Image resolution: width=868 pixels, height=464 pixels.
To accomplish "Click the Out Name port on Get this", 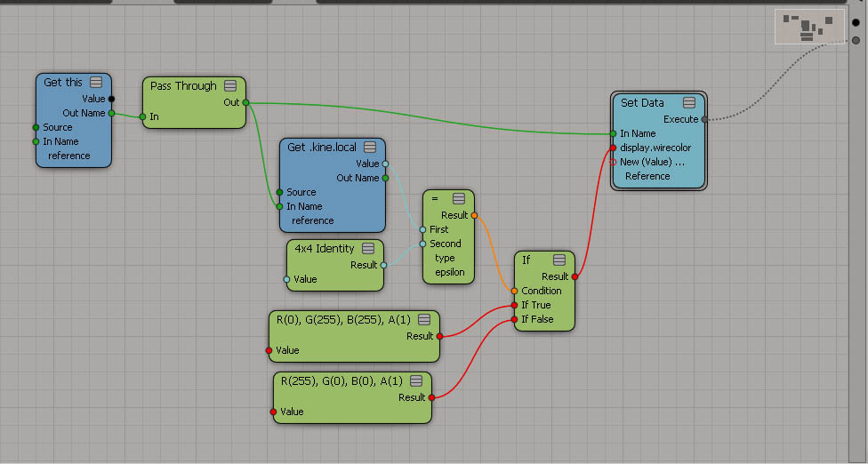I will click(111, 114).
